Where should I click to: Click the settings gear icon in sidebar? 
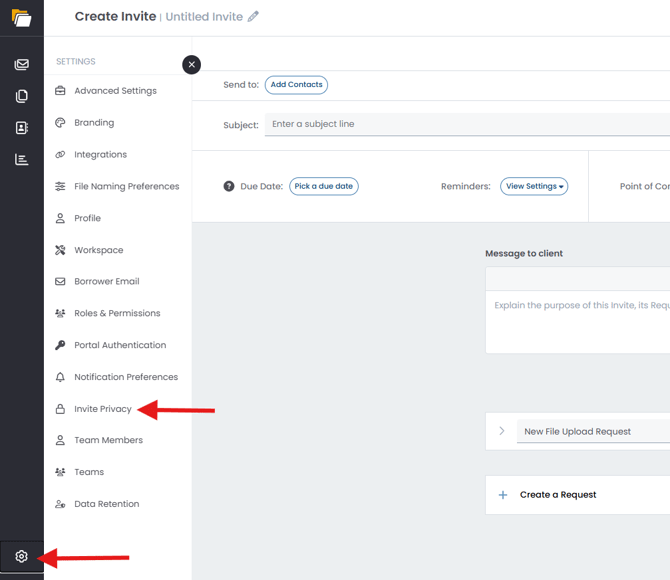21,557
